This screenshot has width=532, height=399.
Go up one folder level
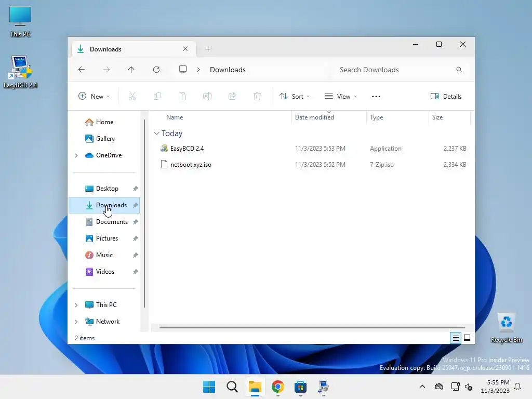[131, 70]
